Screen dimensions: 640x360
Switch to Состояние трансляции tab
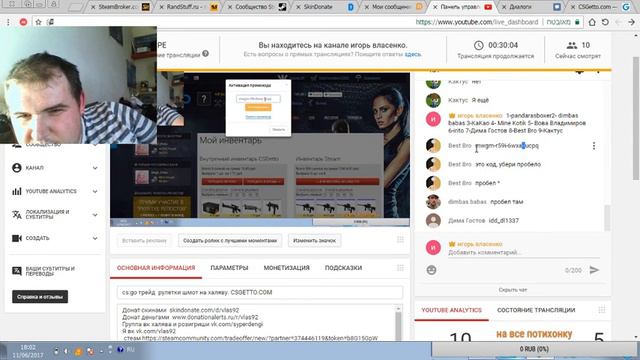(536, 310)
